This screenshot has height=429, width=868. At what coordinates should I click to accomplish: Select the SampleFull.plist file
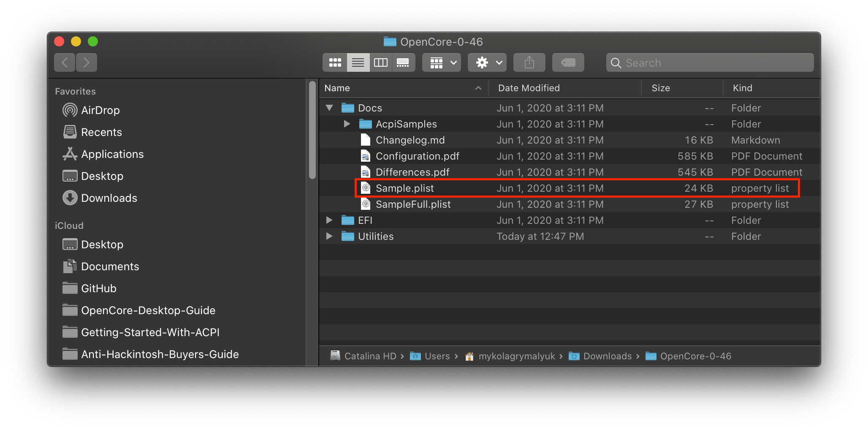pos(570,204)
